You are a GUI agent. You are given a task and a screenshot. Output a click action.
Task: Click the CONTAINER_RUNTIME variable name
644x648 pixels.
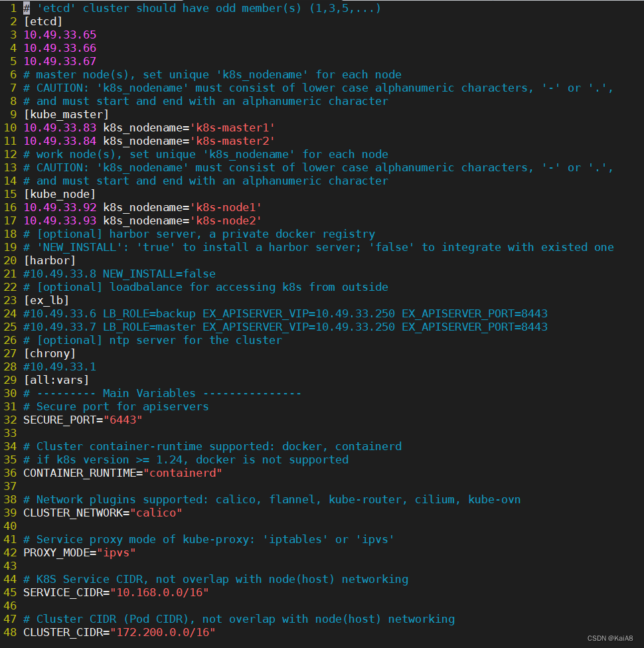pos(80,473)
